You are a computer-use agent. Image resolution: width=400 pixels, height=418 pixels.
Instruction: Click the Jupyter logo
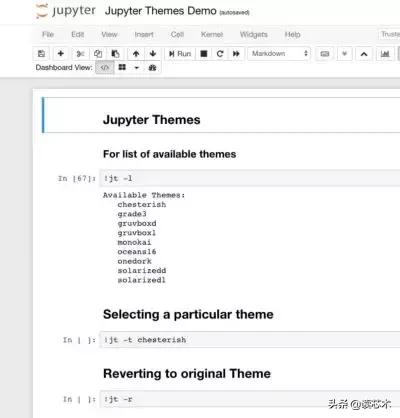(66, 11)
